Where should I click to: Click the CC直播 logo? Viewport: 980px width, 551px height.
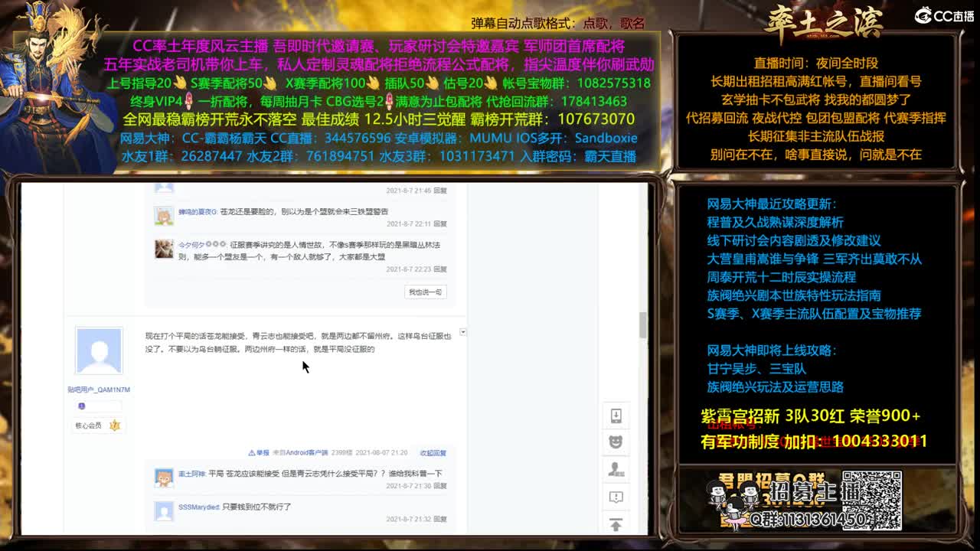click(x=944, y=15)
